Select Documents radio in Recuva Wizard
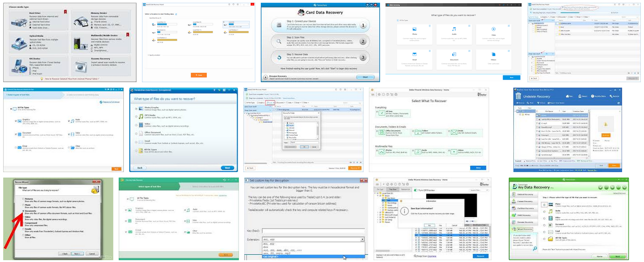 pyautogui.click(x=23, y=211)
